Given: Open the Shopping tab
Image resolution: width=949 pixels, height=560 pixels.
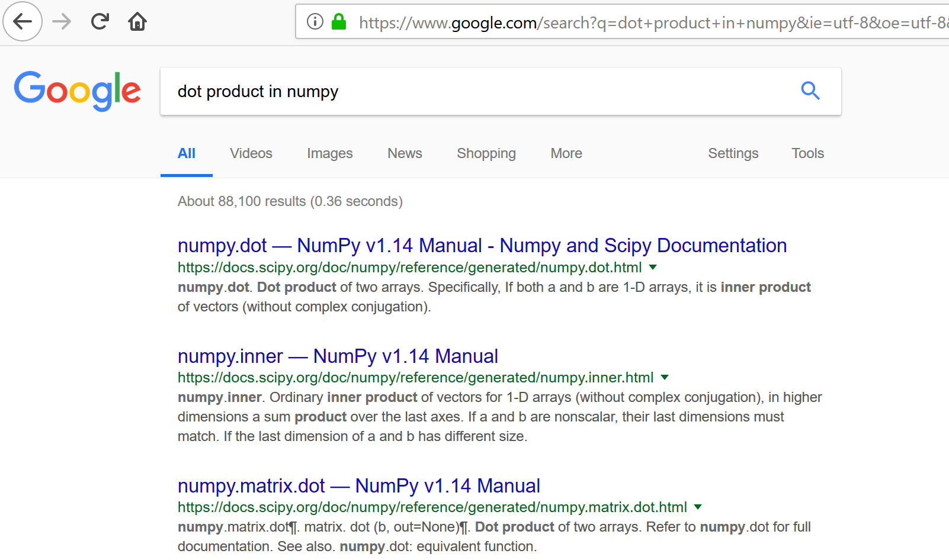Looking at the screenshot, I should pyautogui.click(x=486, y=153).
